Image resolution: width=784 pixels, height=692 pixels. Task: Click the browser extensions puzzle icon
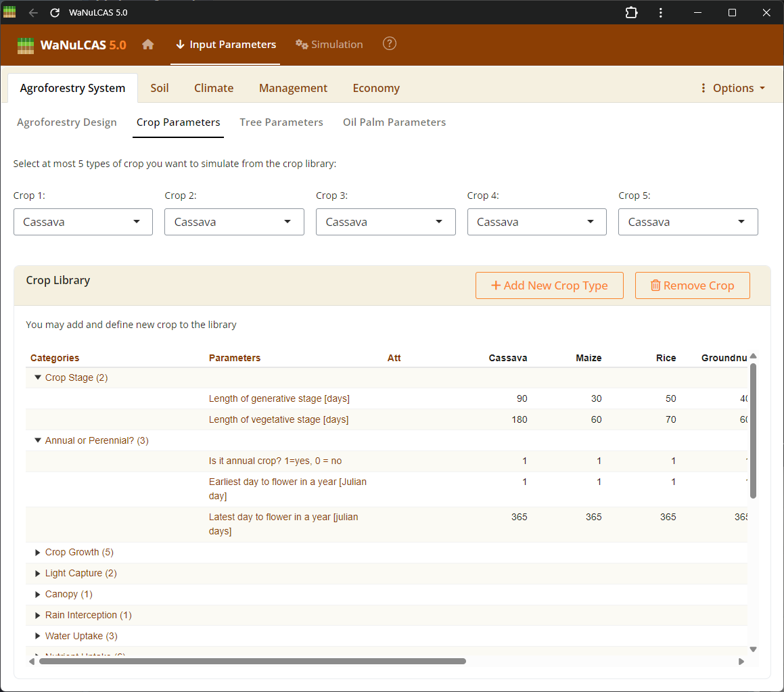coord(631,12)
